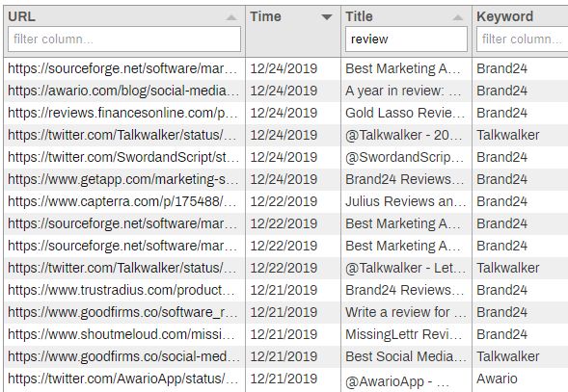Click Brand24 keyword in MissingLettr row
This screenshot has width=568, height=392.
click(x=501, y=334)
